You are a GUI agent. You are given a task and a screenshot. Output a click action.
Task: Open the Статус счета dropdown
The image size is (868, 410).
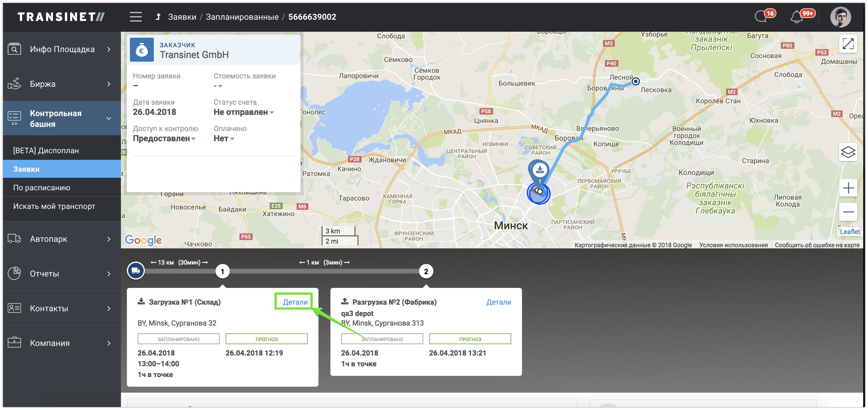coord(244,112)
